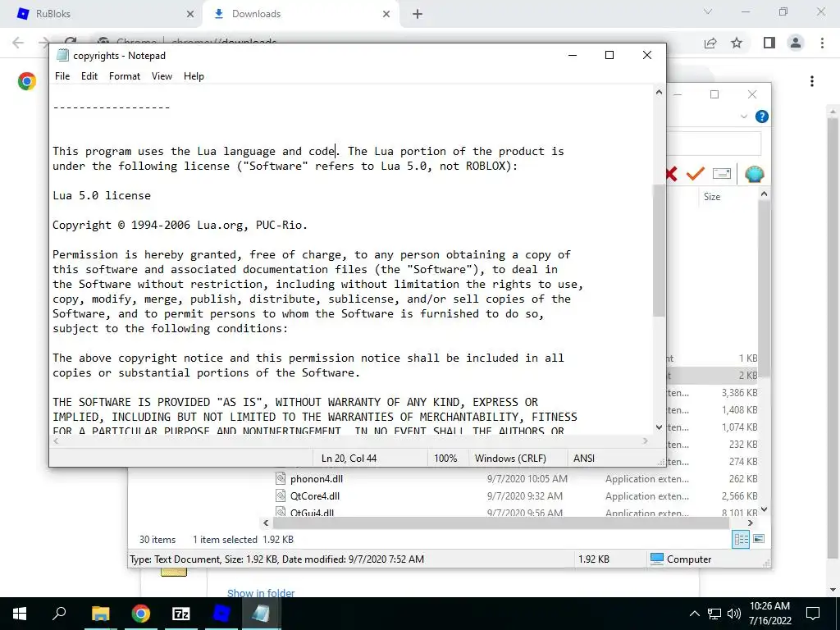Viewport: 840px width, 630px height.
Task: Open the notification center icon
Action: (813, 614)
